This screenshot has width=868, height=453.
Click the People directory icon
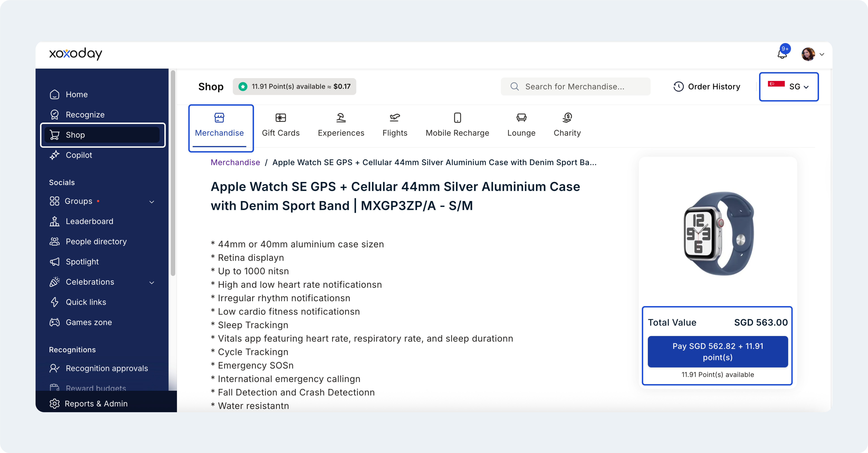click(55, 241)
